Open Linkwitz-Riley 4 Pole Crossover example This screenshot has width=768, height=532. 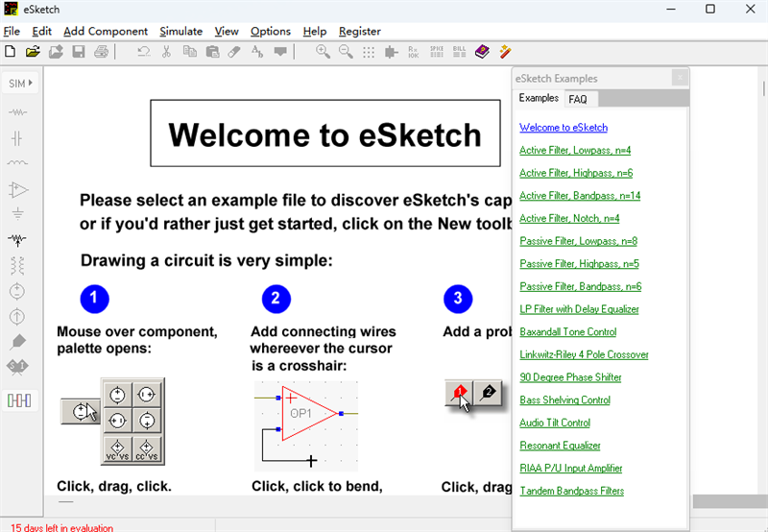pyautogui.click(x=584, y=354)
